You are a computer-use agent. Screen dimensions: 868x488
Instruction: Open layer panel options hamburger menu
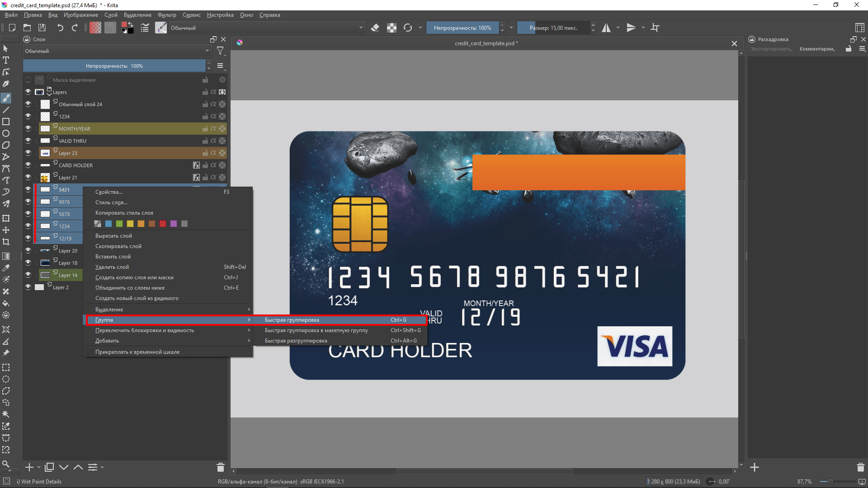(220, 66)
